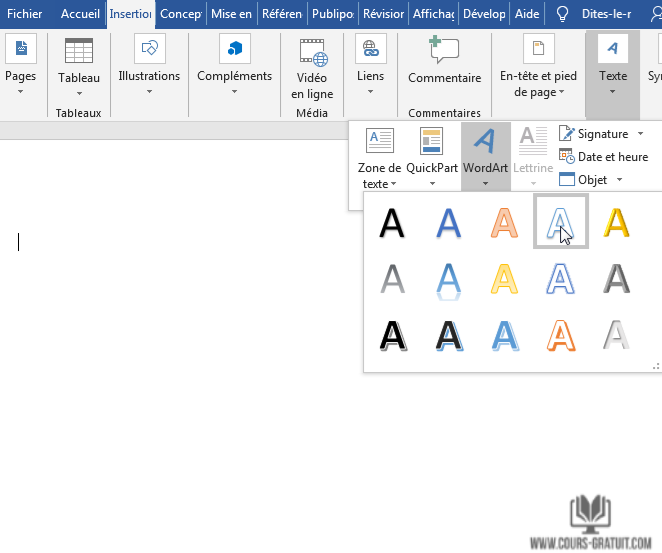Expand the Objet dropdown arrow
The height and width of the screenshot is (553, 662).
[x=620, y=180]
